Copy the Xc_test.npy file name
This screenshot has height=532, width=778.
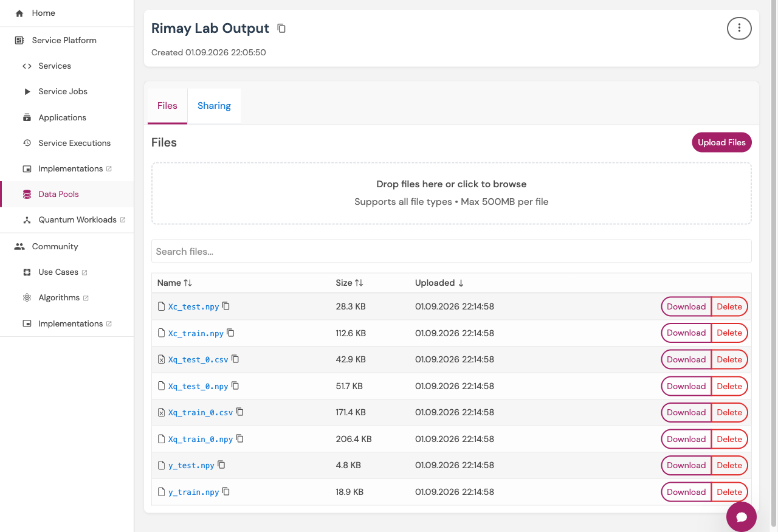226,306
